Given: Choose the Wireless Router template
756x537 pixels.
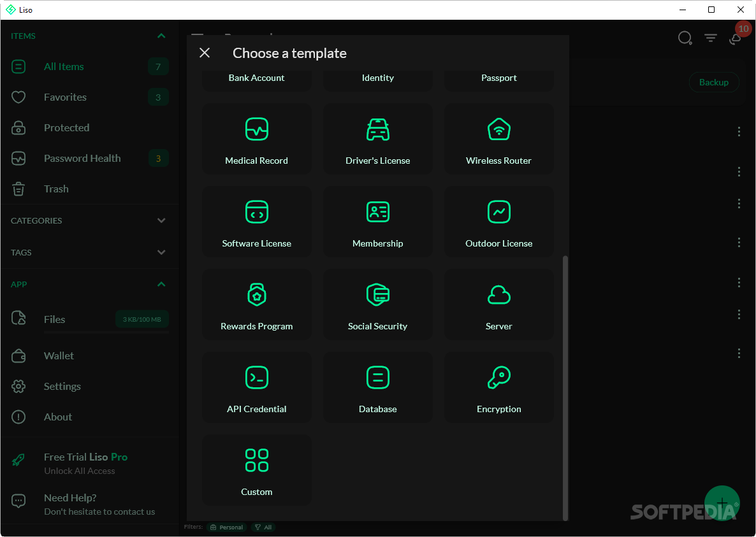Looking at the screenshot, I should (498, 139).
